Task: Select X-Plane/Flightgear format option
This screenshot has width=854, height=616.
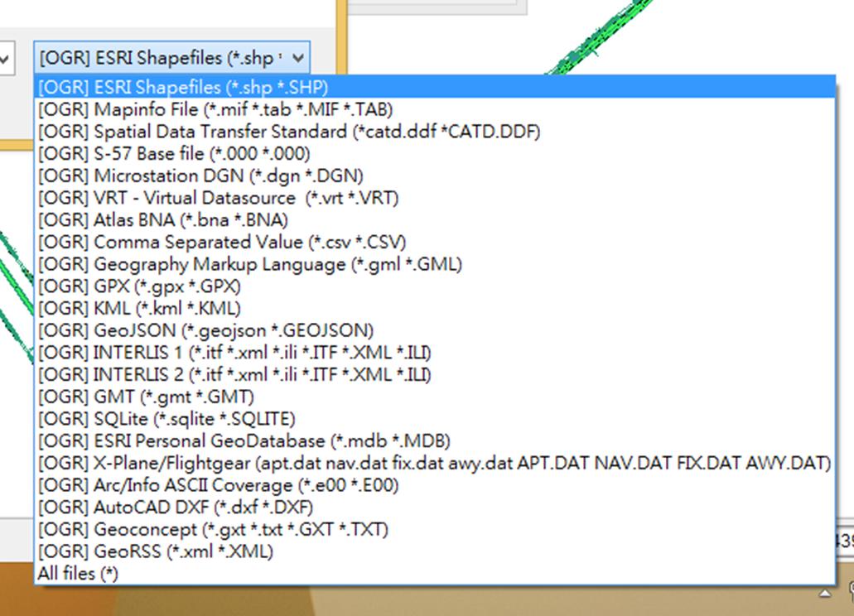Action: point(435,463)
